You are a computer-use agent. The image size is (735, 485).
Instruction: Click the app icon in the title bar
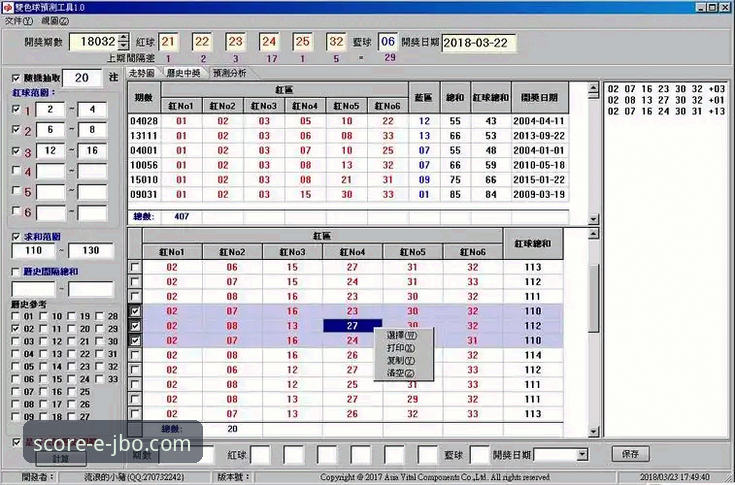point(7,7)
